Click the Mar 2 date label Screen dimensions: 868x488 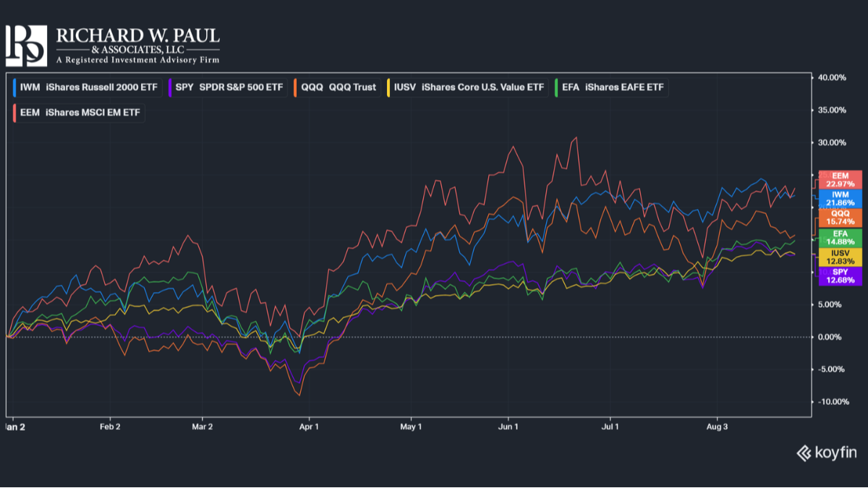(x=202, y=427)
